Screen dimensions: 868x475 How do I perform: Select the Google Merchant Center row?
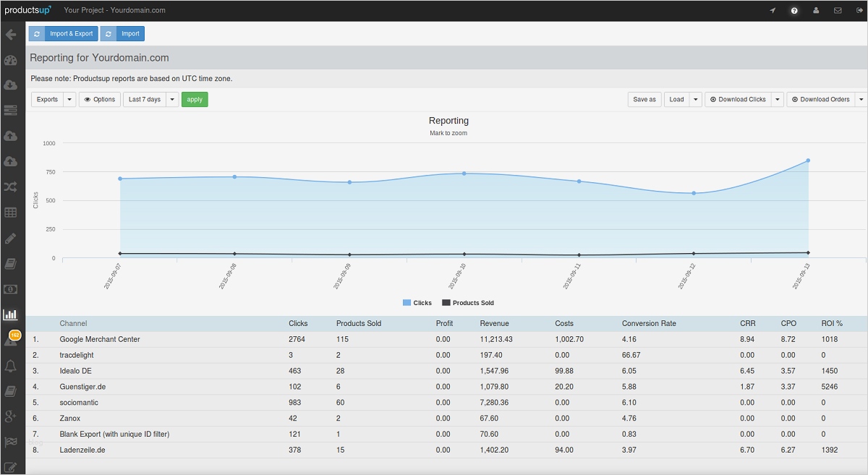point(446,339)
